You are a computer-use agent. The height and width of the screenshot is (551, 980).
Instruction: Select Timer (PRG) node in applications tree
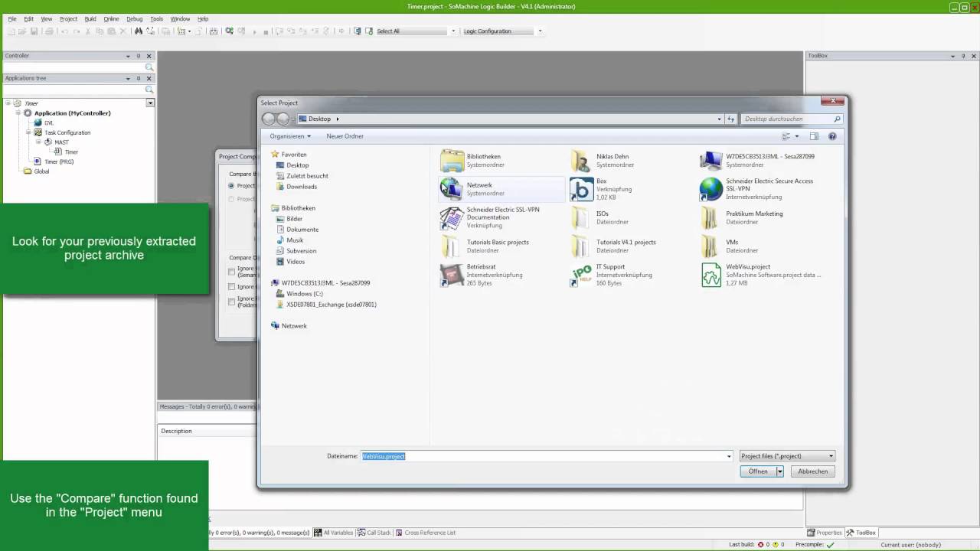click(59, 161)
